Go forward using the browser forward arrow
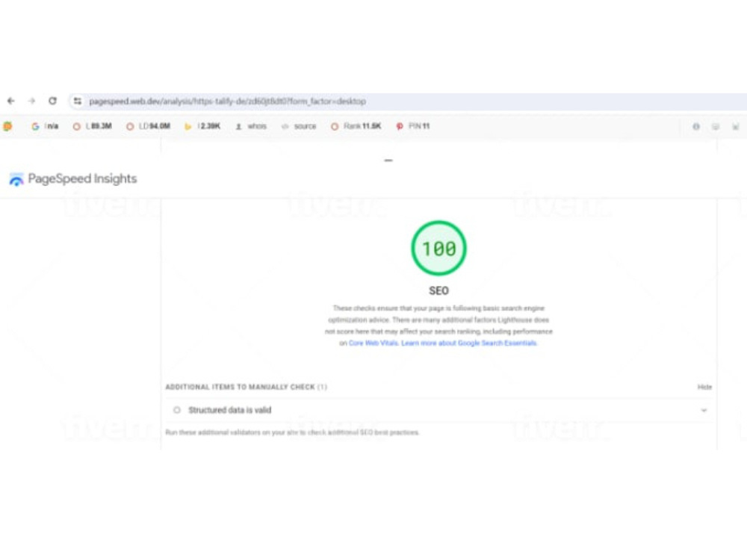 [31, 101]
